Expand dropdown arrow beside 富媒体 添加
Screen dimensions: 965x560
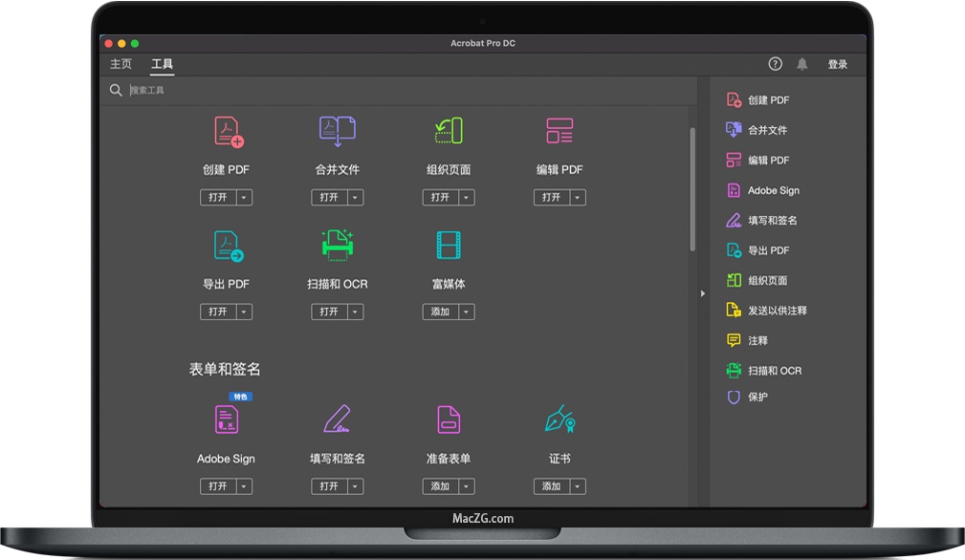466,312
